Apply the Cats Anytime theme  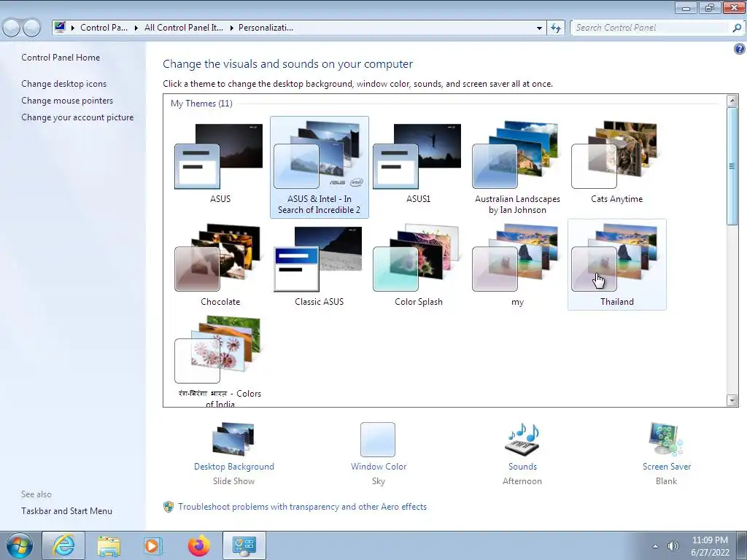tap(616, 156)
